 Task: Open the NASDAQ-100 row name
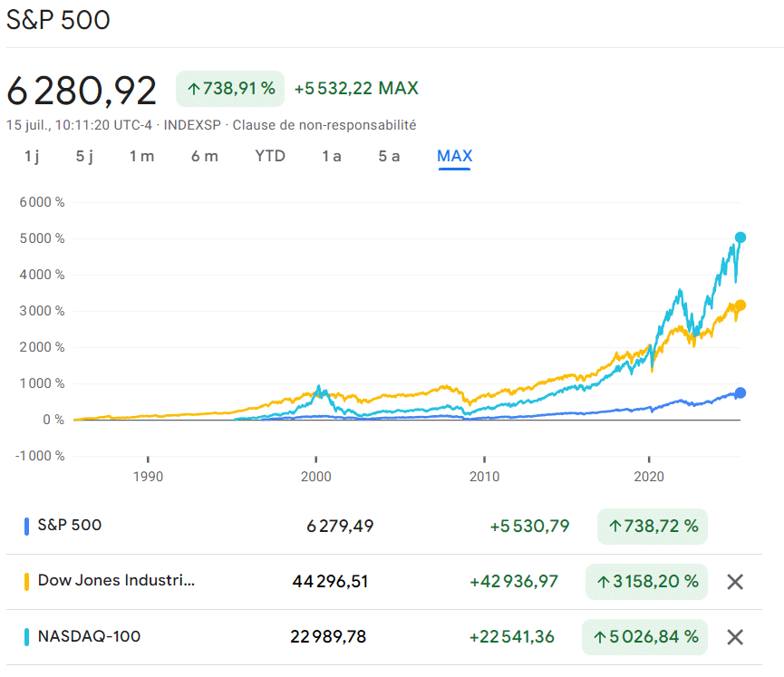pyautogui.click(x=89, y=636)
